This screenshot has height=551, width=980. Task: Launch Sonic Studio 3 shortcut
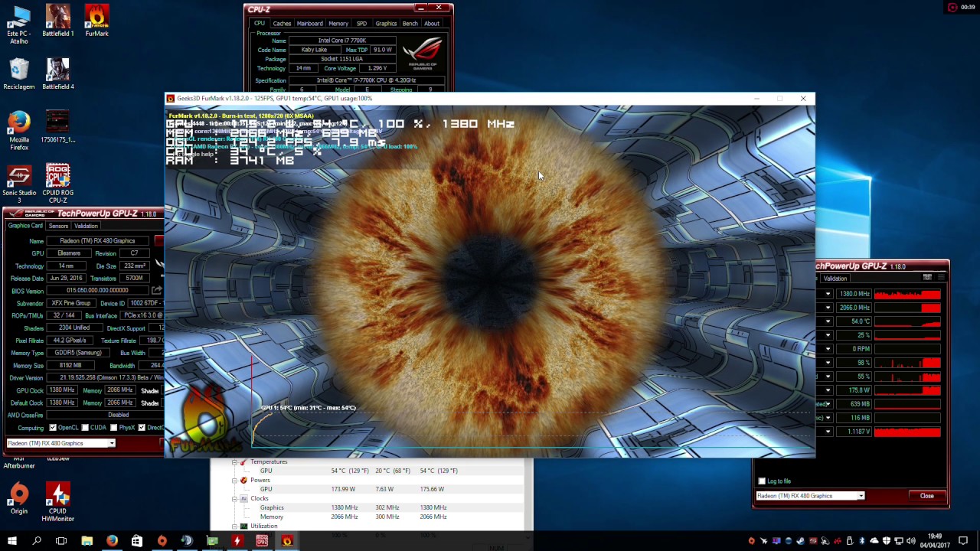click(x=19, y=184)
